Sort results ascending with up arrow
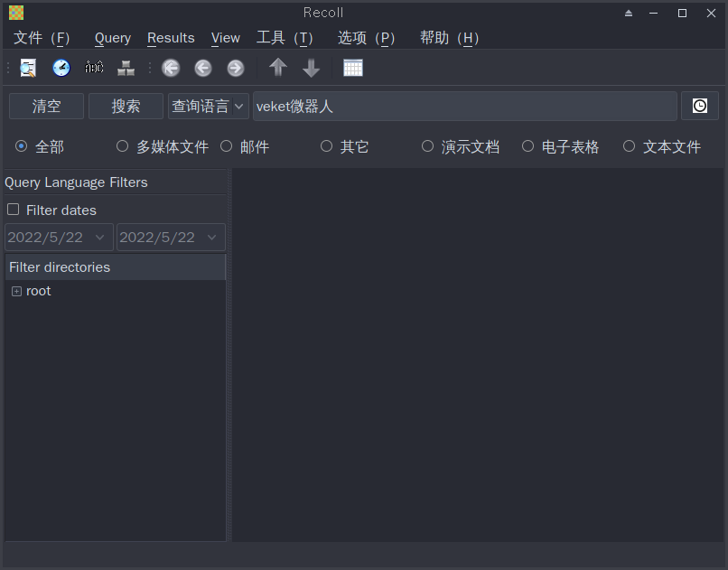Viewport: 728px width, 570px height. point(278,68)
